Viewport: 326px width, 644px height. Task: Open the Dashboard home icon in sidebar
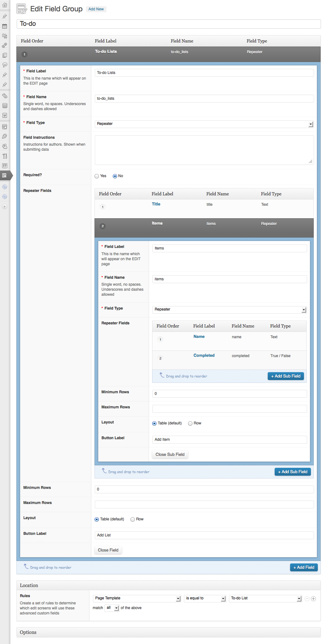tap(5, 5)
